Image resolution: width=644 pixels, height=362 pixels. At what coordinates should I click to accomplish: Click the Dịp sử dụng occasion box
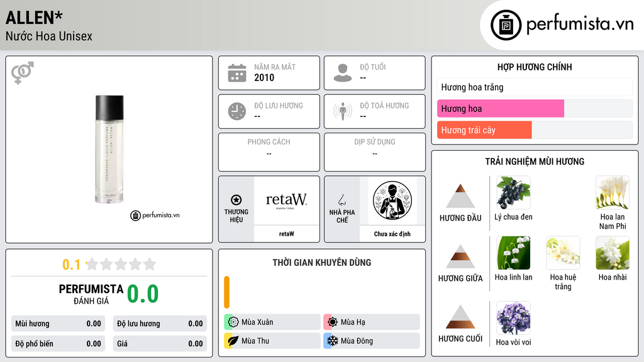pyautogui.click(x=375, y=152)
